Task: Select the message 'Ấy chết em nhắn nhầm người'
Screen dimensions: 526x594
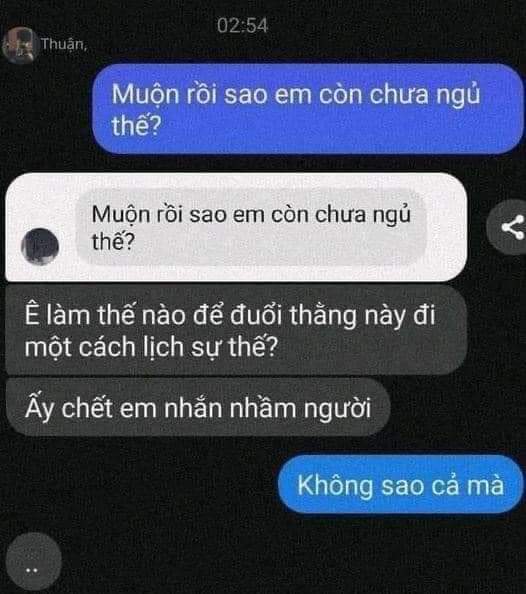Action: coord(198,408)
